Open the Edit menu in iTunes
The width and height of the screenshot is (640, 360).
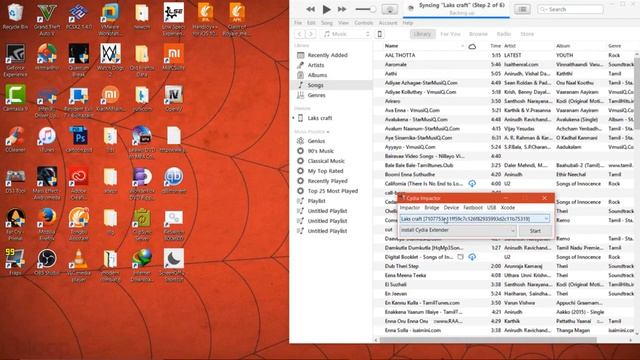[311, 23]
